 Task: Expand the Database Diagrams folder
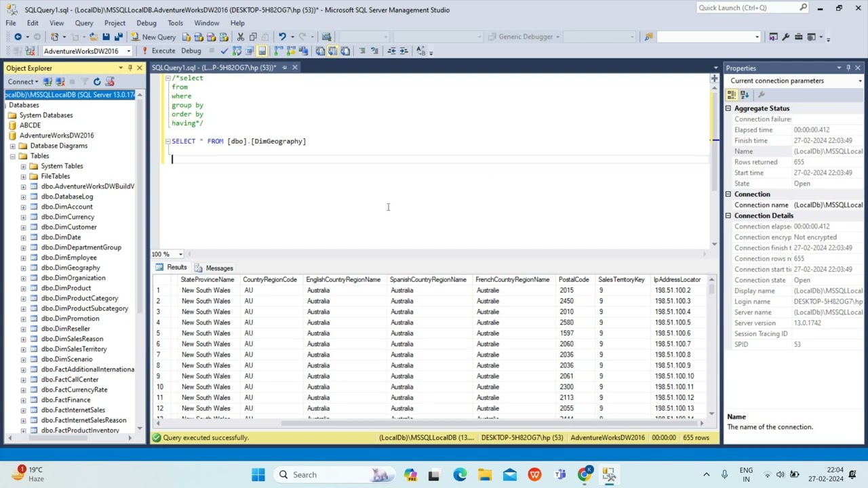click(13, 146)
